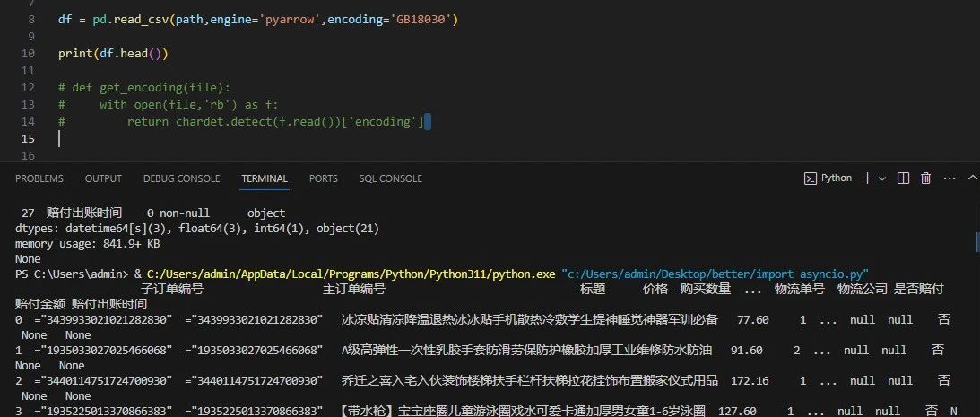The height and width of the screenshot is (417, 980).
Task: Click print(df.head()) statement
Action: tap(113, 53)
